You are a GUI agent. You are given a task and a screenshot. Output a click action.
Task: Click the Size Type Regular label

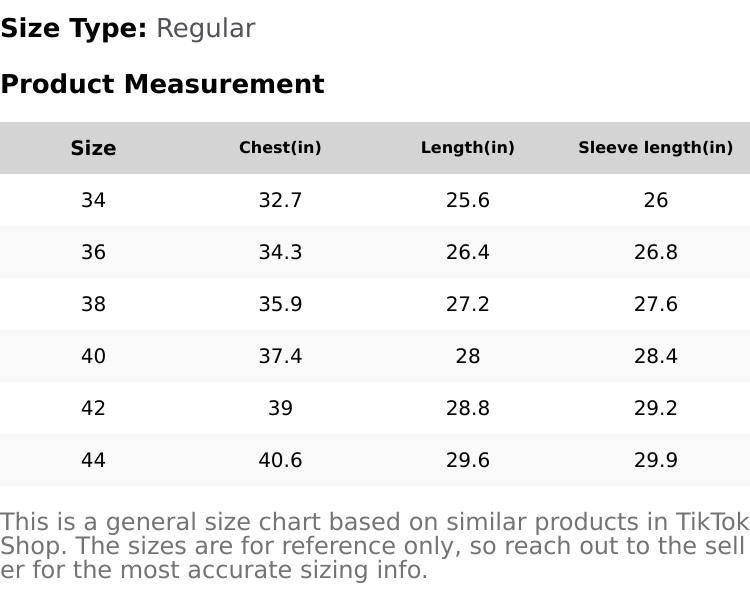pos(128,29)
